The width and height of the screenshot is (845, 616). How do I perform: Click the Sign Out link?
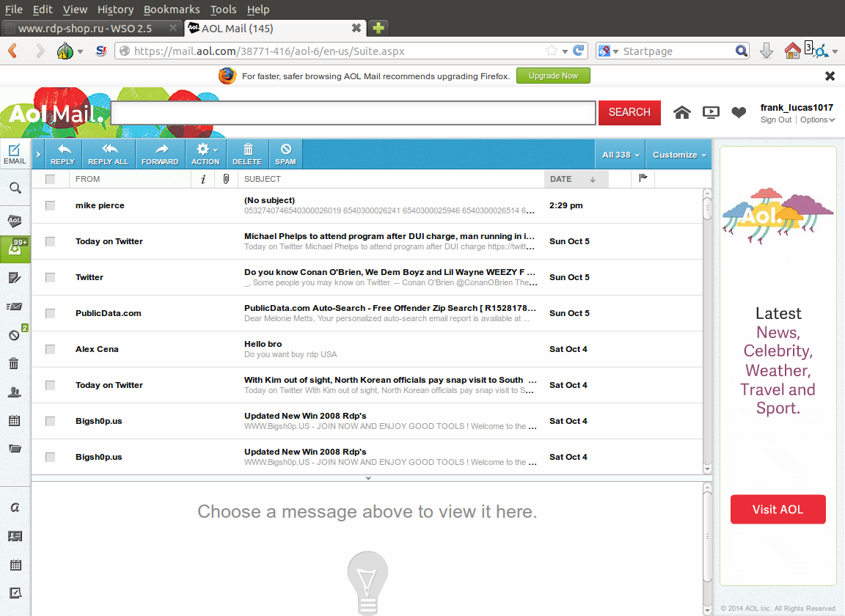click(775, 120)
